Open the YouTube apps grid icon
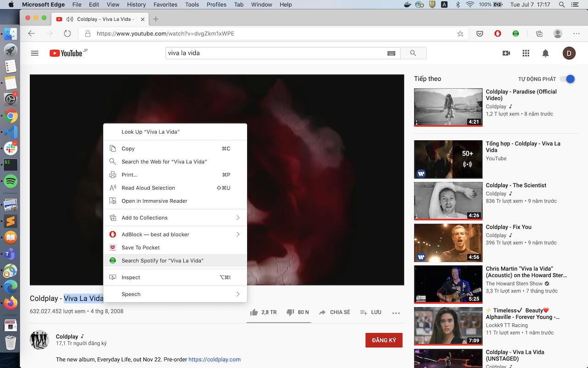The width and height of the screenshot is (588, 368). click(x=526, y=53)
